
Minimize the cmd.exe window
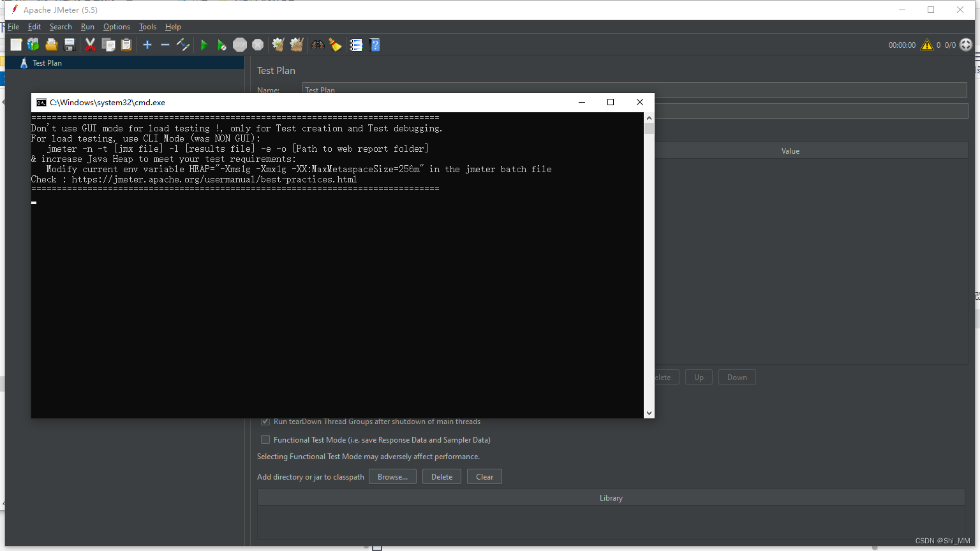pos(582,102)
